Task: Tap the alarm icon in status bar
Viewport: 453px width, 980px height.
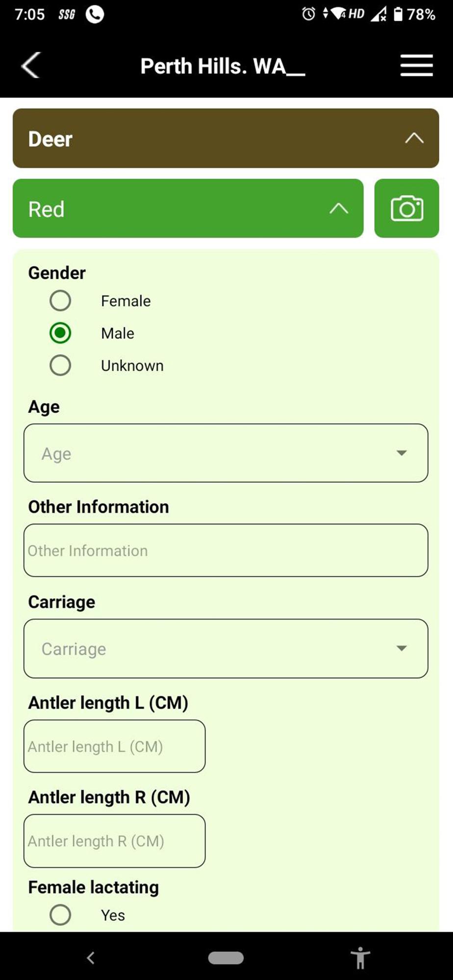Action: point(308,14)
